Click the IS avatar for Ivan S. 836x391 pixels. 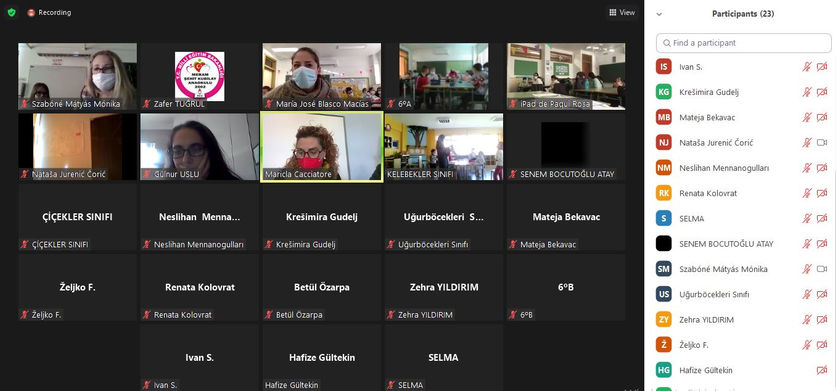coord(664,67)
